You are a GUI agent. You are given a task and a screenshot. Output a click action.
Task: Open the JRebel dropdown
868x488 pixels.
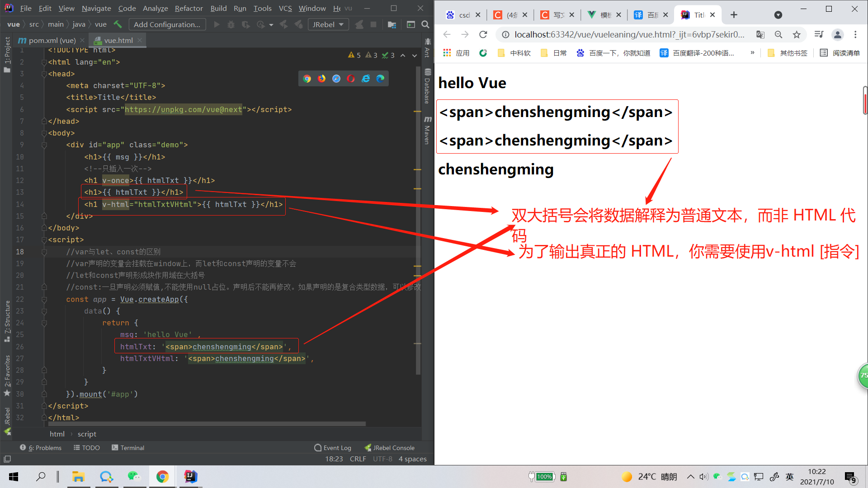[328, 24]
